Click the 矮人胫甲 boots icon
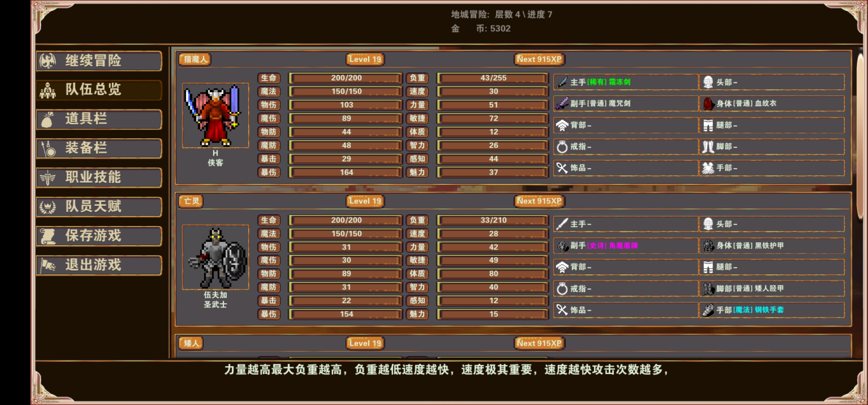This screenshot has width=868, height=405. 708,288
